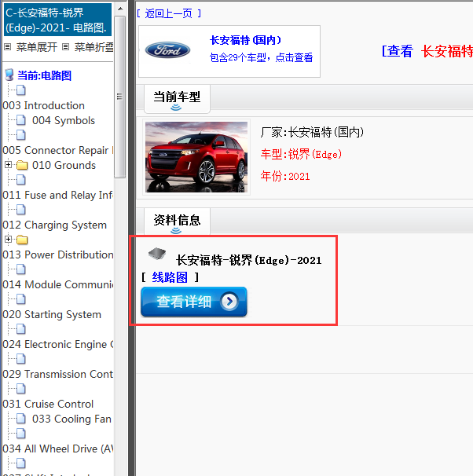Open 024 Electronic Engine Controls entry
Image resolution: width=473 pixels, height=476 pixels.
pyautogui.click(x=57, y=344)
